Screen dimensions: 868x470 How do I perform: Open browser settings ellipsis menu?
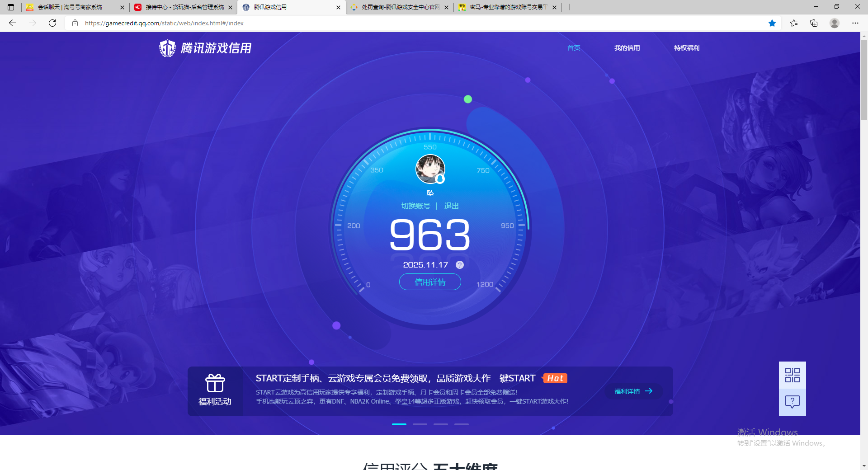tap(855, 23)
